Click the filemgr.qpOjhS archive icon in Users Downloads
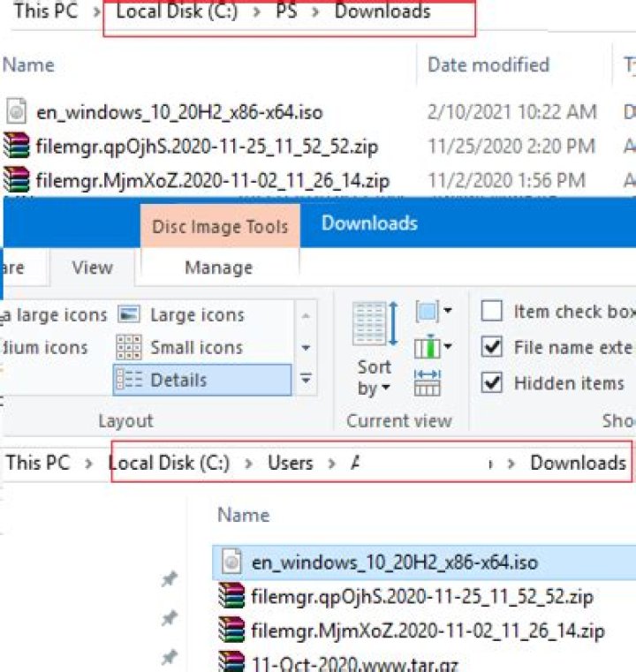The width and height of the screenshot is (636, 672). (x=231, y=596)
